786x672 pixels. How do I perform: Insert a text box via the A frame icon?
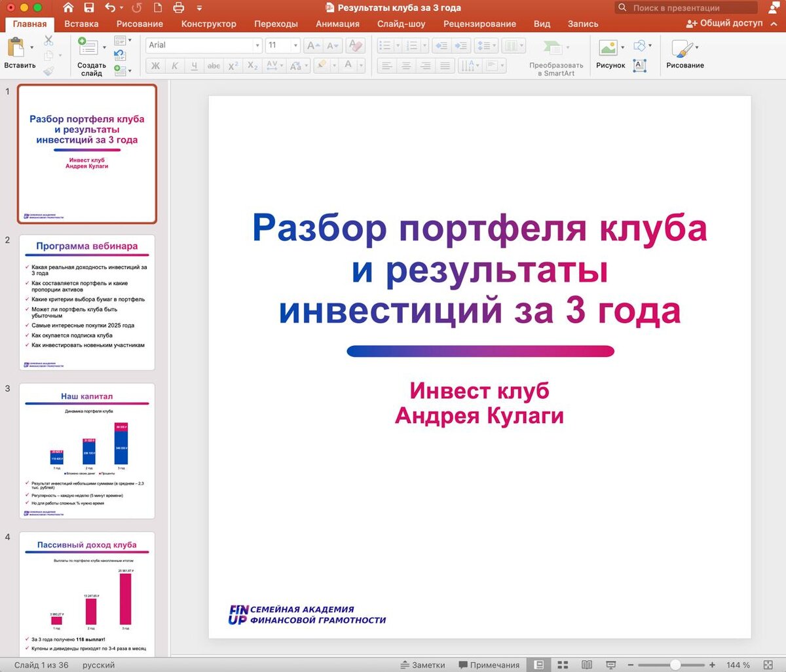click(640, 65)
